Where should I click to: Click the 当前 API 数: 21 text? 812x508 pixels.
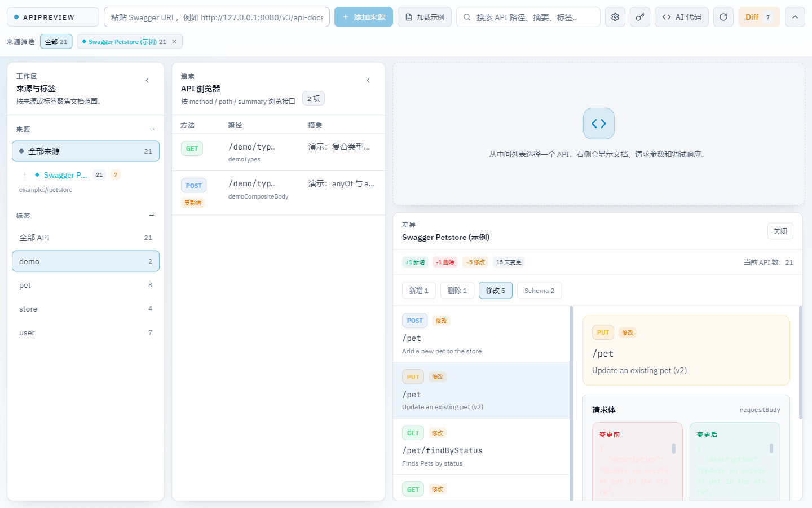769,262
